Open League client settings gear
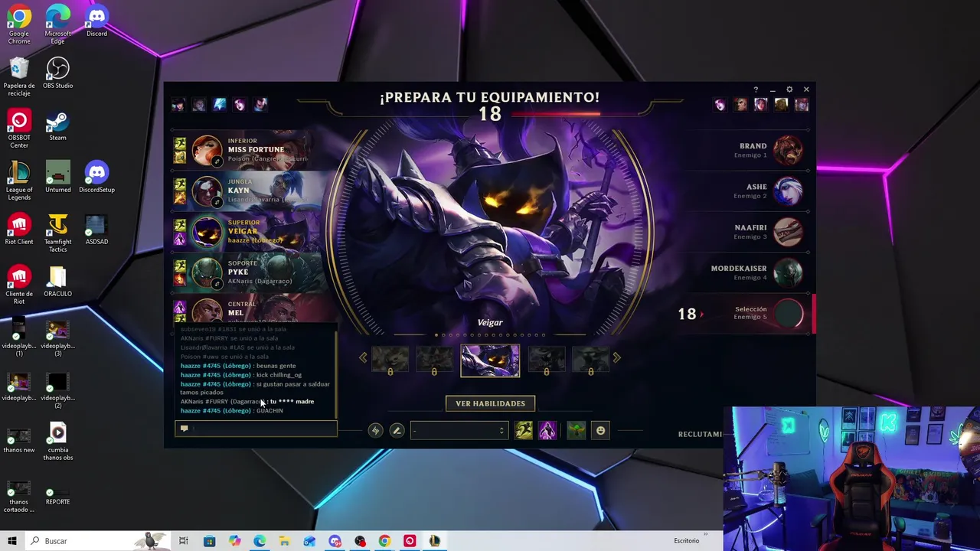980x551 pixels. [x=789, y=90]
